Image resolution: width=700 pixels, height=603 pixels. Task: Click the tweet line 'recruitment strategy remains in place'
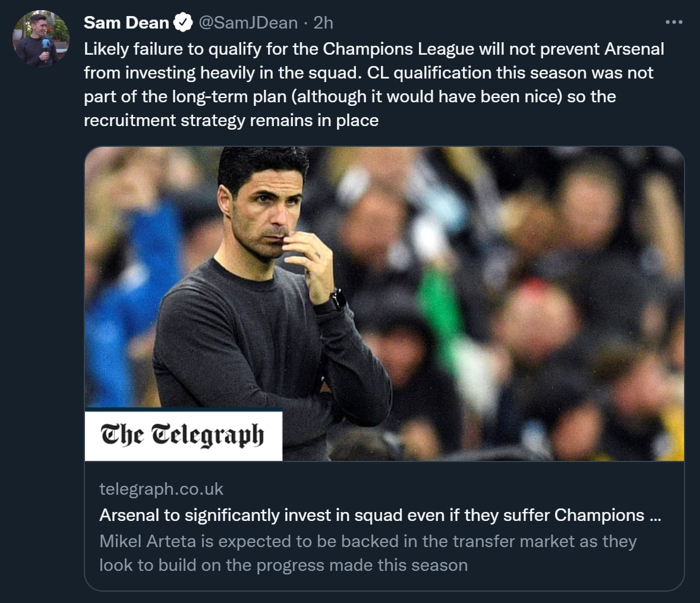point(231,120)
